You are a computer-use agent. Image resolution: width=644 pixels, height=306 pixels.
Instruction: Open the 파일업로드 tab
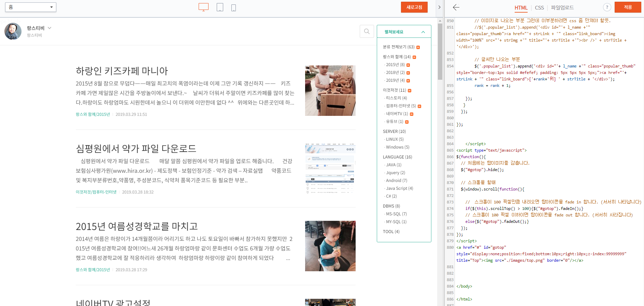(562, 7)
